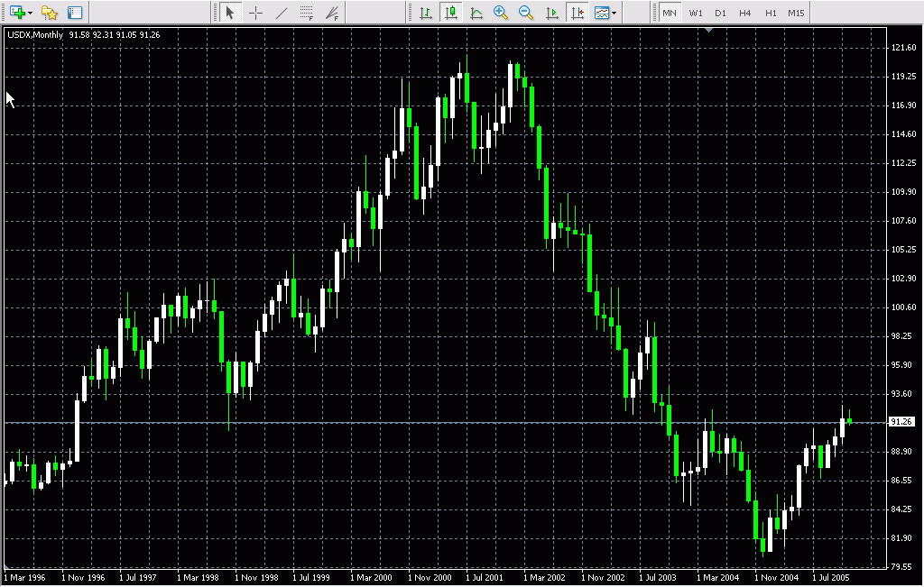The height and width of the screenshot is (587, 924).
Task: Choose the Fibonacci fan tool
Action: (332, 13)
